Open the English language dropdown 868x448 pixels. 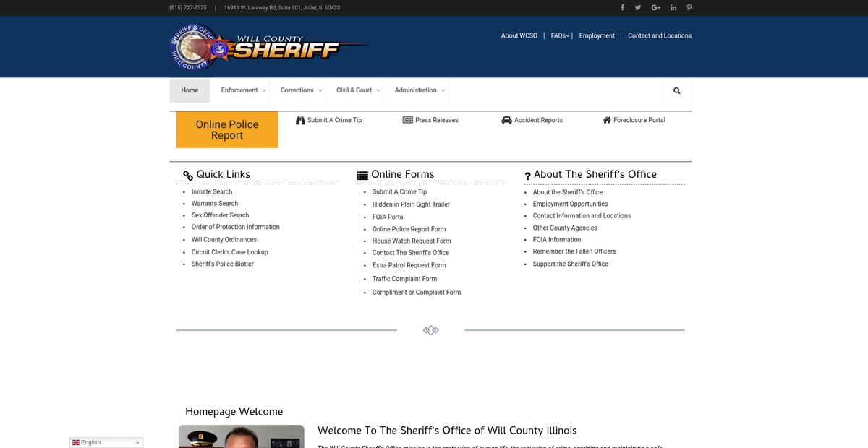[106, 442]
